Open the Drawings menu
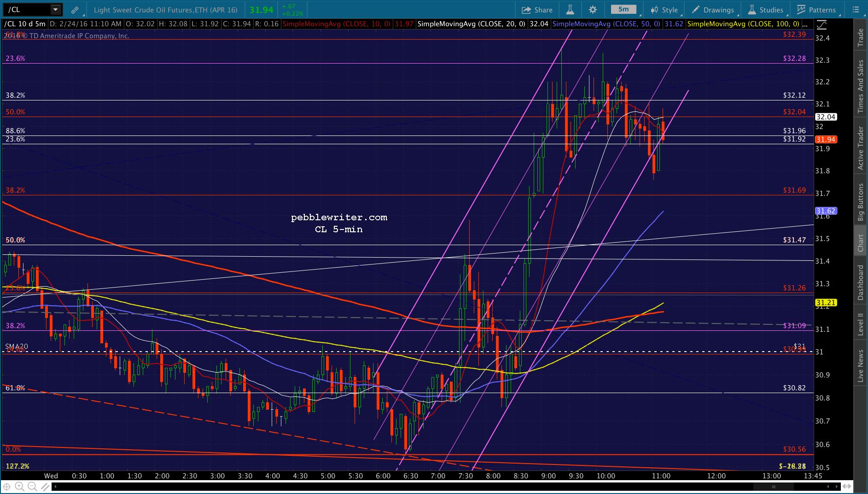Viewport: 868px width, 494px height. click(x=713, y=10)
